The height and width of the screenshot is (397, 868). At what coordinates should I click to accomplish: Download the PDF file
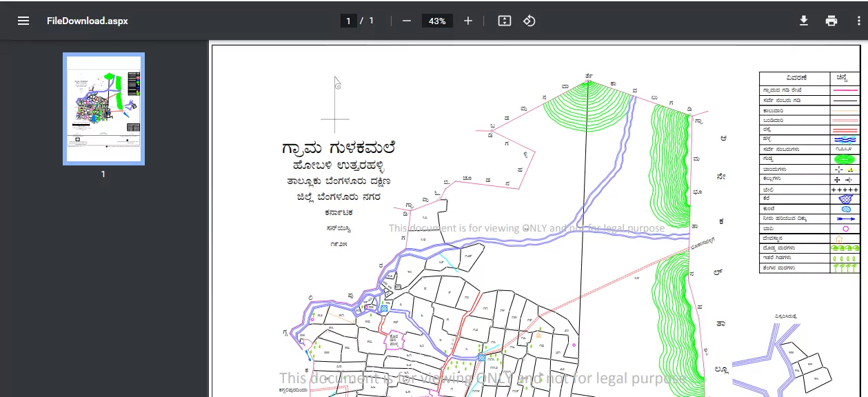pyautogui.click(x=804, y=21)
